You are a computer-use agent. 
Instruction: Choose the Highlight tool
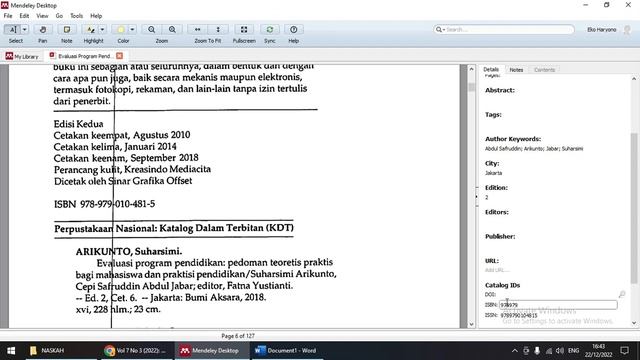[x=90, y=29]
